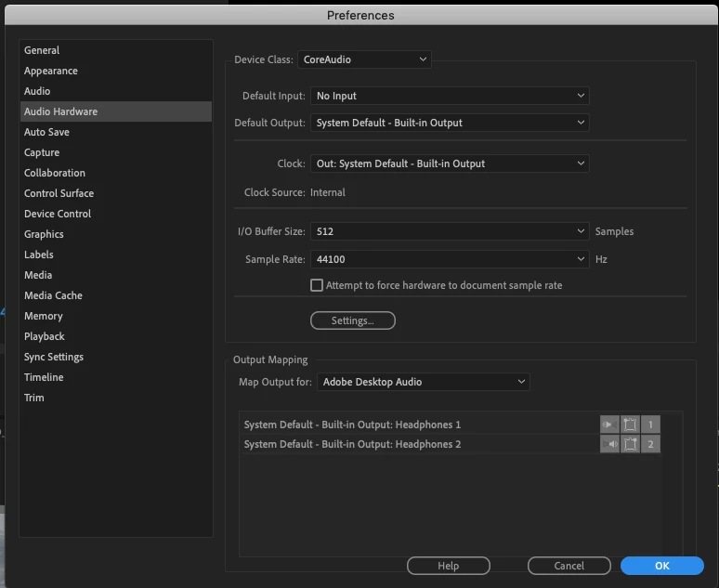Select the Audio Hardware category
Image resolution: width=719 pixels, height=588 pixels.
click(x=116, y=111)
